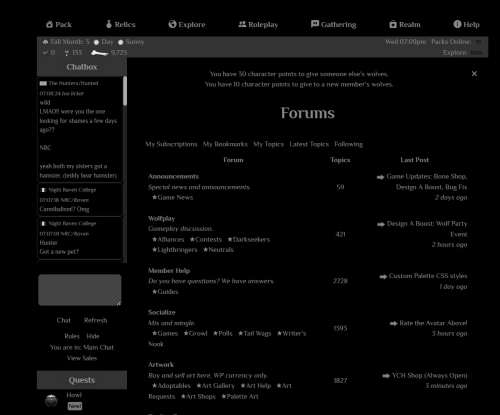Click the Gathering chat bubble icon
Screen dimensions: 500x415
point(315,24)
